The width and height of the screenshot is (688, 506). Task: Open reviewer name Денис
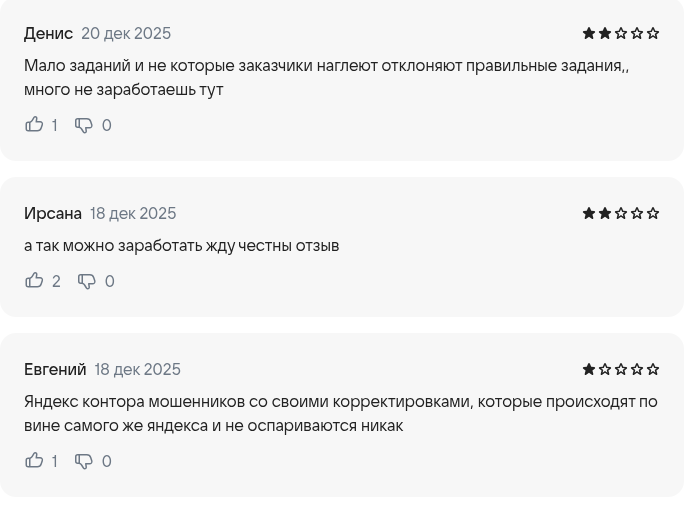48,33
